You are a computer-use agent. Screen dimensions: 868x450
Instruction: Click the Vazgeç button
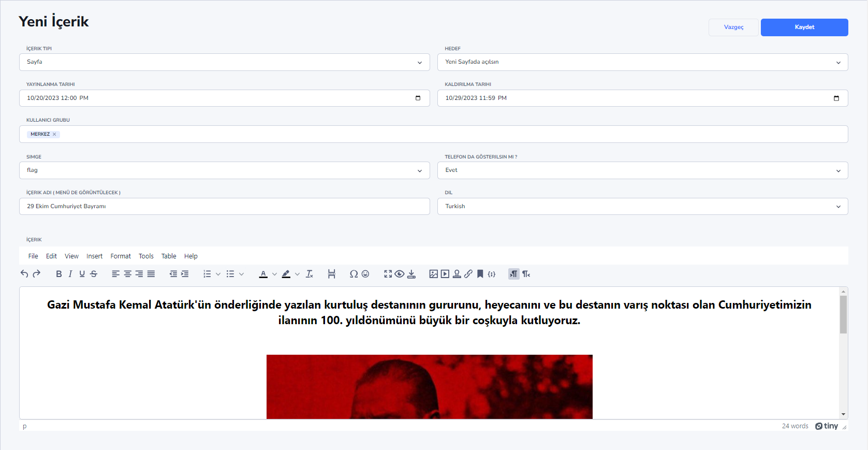[x=733, y=27]
